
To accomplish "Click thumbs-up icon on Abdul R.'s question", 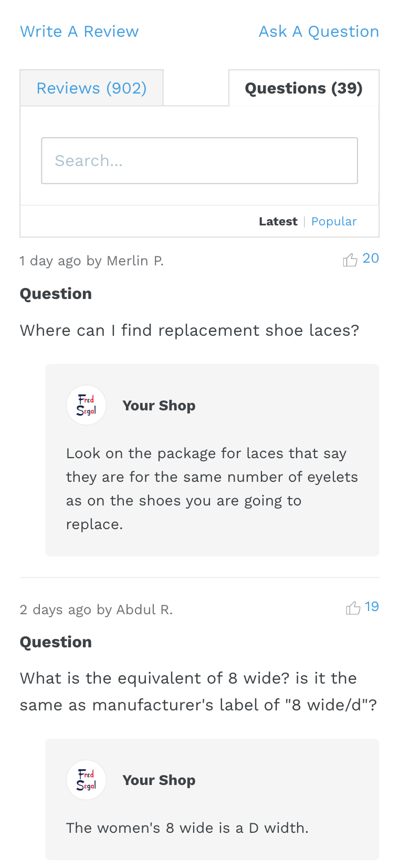I will click(x=353, y=608).
